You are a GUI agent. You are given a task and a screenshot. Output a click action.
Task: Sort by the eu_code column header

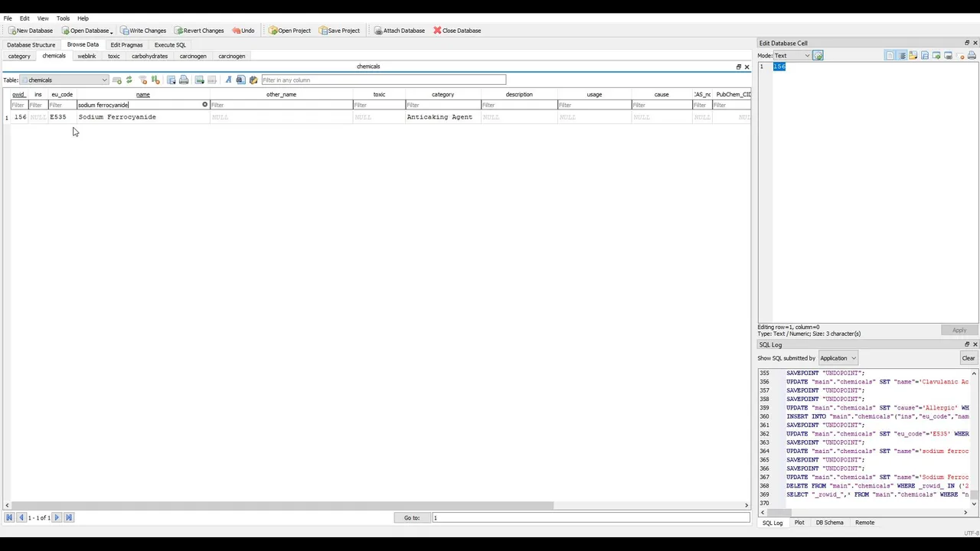tap(62, 95)
